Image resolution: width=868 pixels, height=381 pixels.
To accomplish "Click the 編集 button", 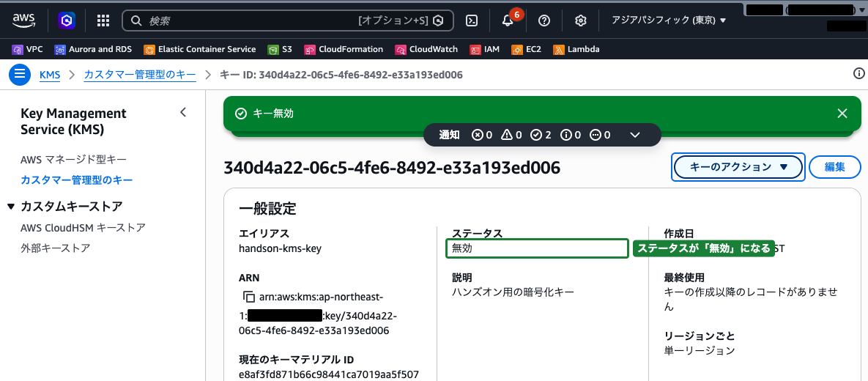I will pos(835,167).
